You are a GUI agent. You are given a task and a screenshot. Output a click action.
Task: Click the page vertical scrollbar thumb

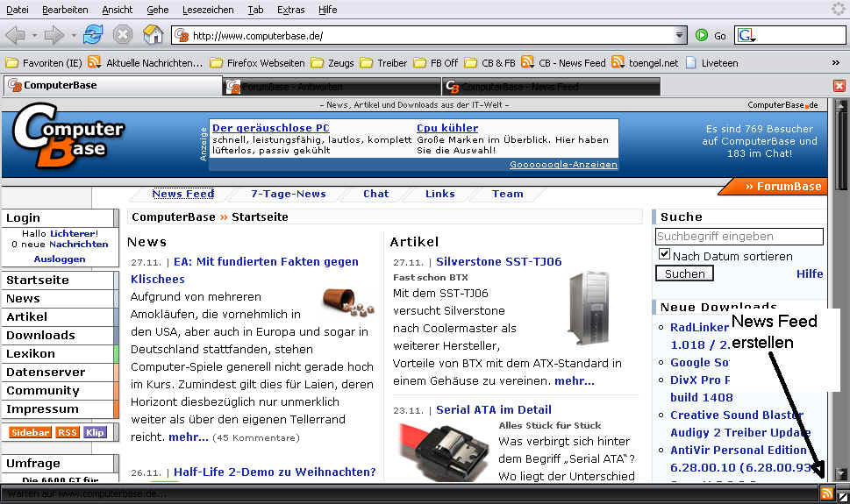840,151
